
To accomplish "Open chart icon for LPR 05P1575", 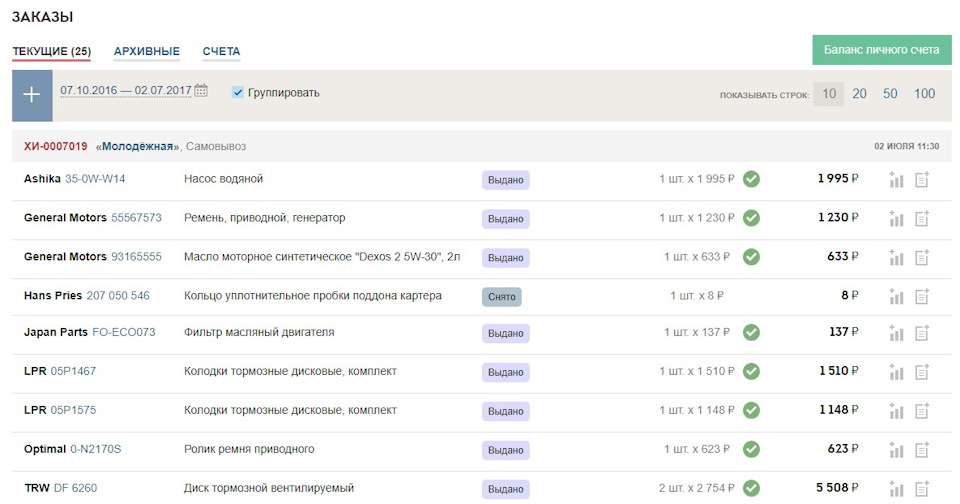I will (896, 411).
